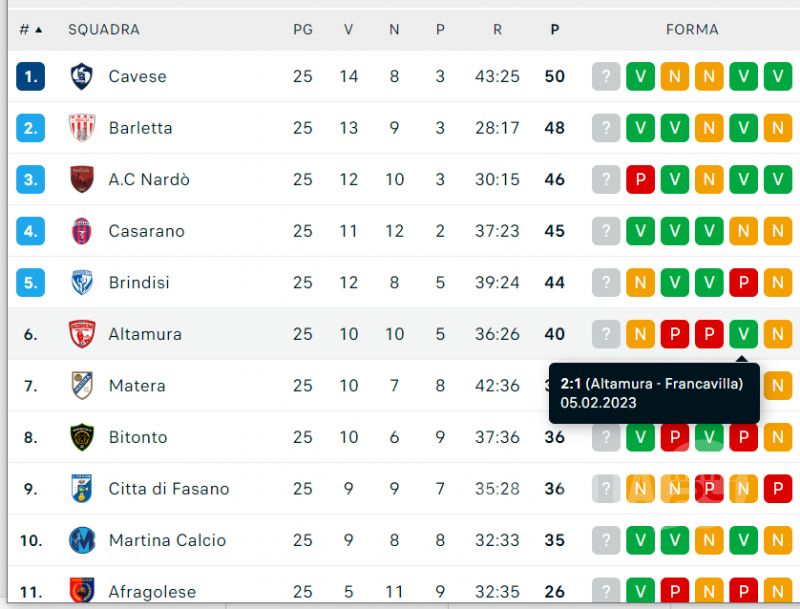Click A.C Nardò's red P form badge
This screenshot has height=609, width=800.
tap(640, 179)
